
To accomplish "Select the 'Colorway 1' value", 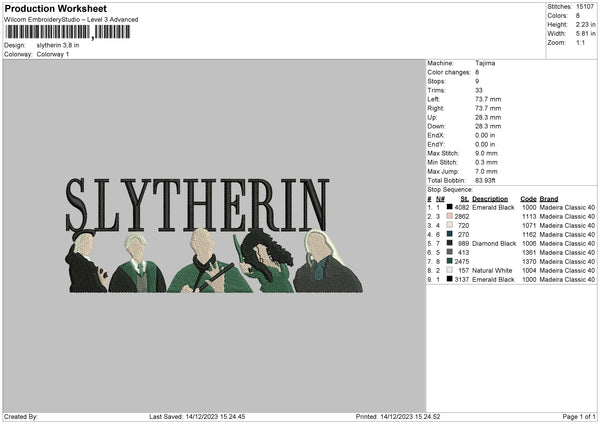I will pos(53,54).
